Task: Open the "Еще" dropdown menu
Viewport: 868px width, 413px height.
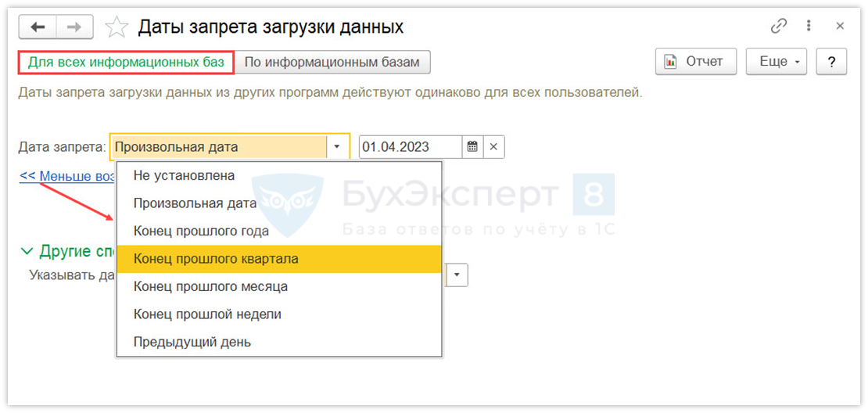Action: pyautogui.click(x=777, y=62)
